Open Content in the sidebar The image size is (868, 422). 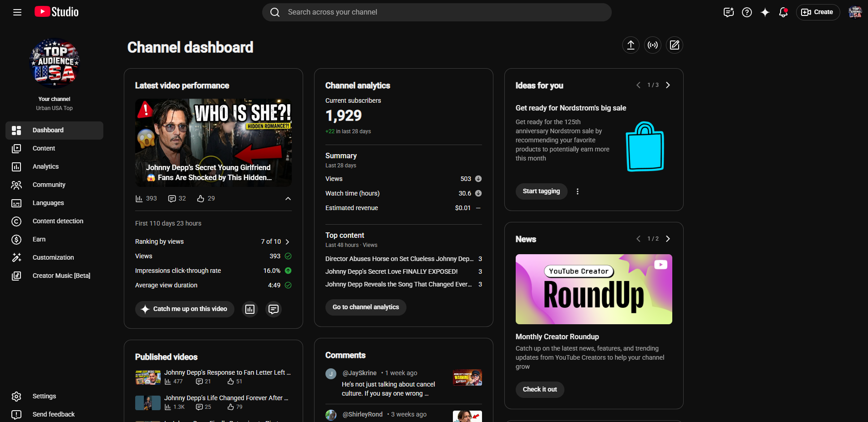click(x=54, y=148)
